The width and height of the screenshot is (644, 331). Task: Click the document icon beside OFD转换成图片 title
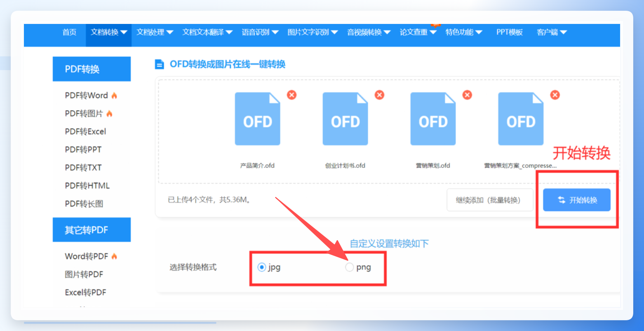pyautogui.click(x=159, y=64)
